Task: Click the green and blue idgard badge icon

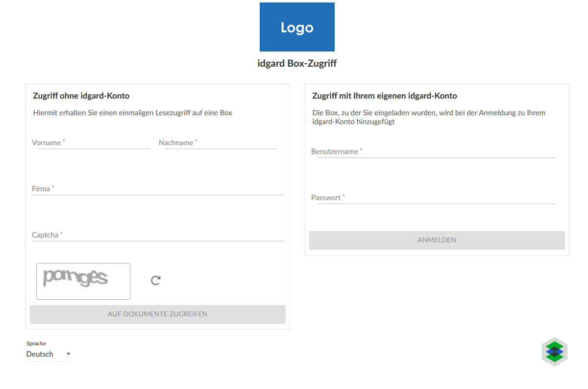Action: click(x=555, y=351)
